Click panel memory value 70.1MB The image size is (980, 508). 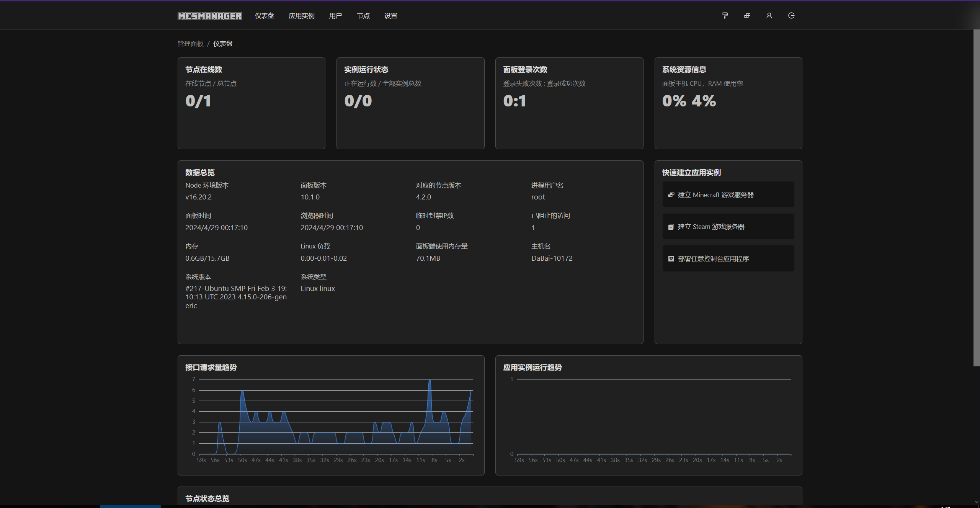pos(428,258)
